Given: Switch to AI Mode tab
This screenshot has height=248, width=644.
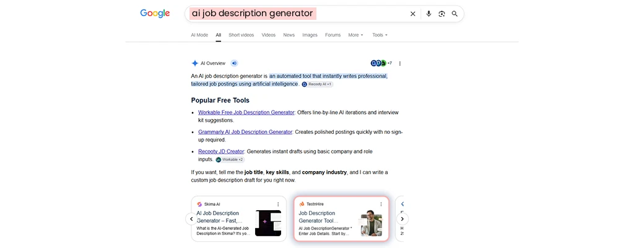Looking at the screenshot, I should (x=199, y=35).
